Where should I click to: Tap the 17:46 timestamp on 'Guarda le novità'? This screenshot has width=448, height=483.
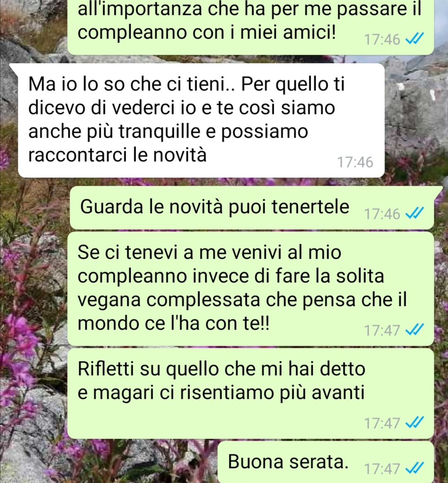(x=382, y=214)
